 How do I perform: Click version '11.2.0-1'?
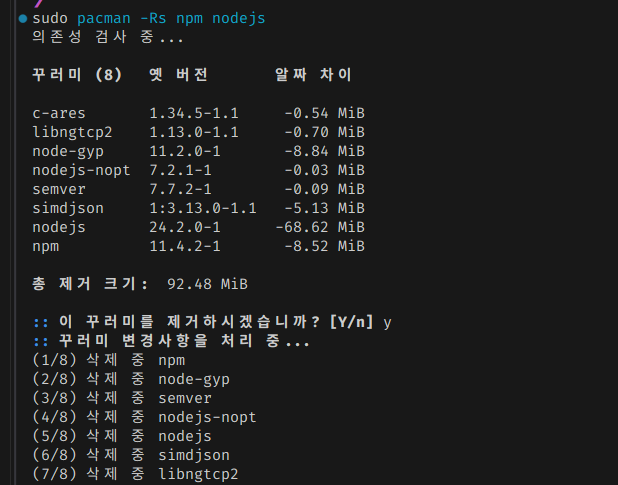185,151
